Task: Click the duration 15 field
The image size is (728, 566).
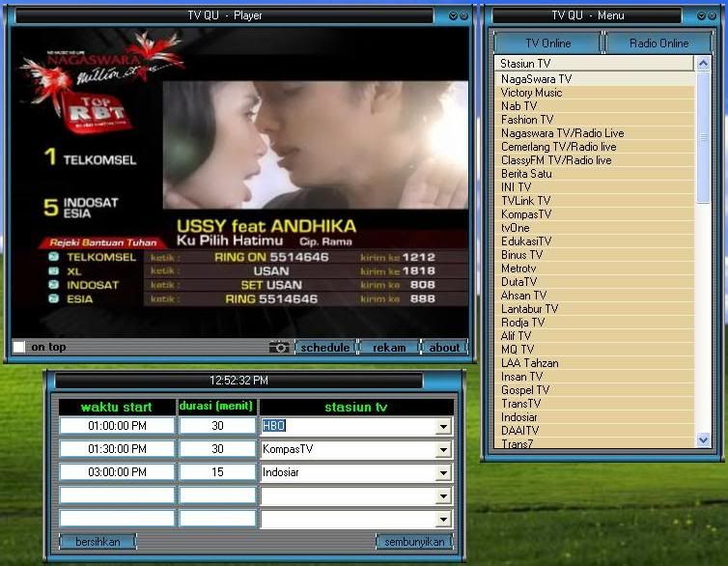Action: [x=217, y=472]
